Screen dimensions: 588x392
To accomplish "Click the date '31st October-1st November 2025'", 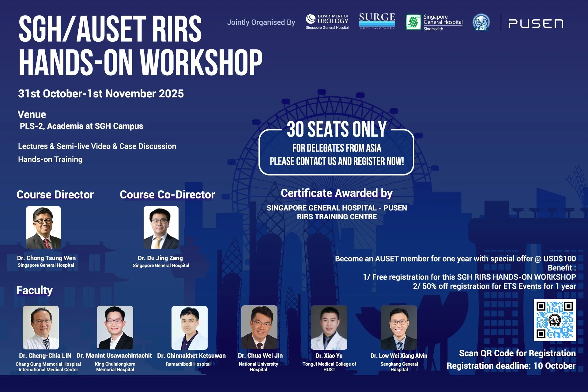I will pyautogui.click(x=101, y=94).
